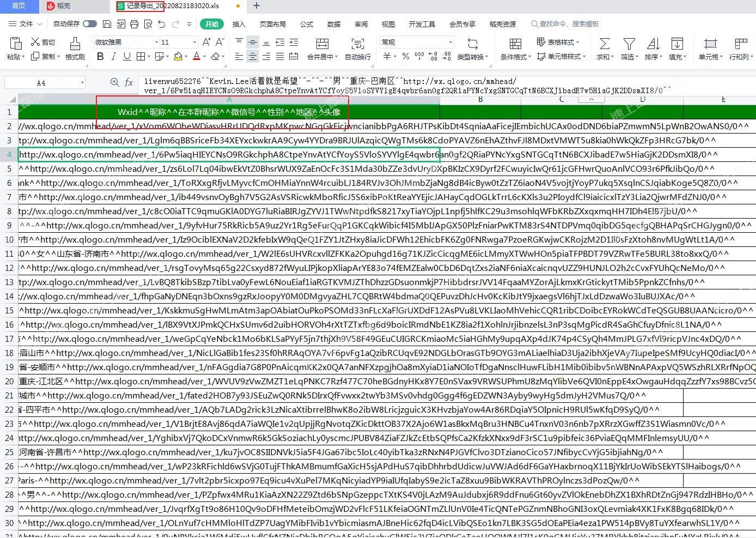The image size is (756, 538).
Task: Click the justify alignment icon
Action: [280, 56]
